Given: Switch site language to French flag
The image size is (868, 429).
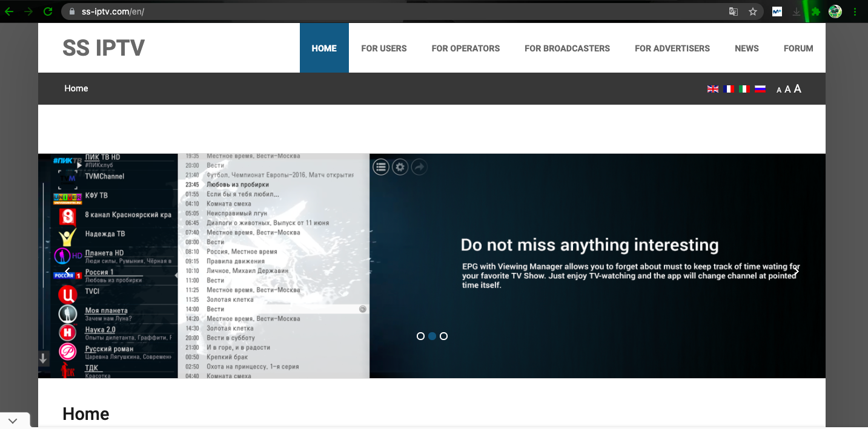Looking at the screenshot, I should tap(729, 89).
